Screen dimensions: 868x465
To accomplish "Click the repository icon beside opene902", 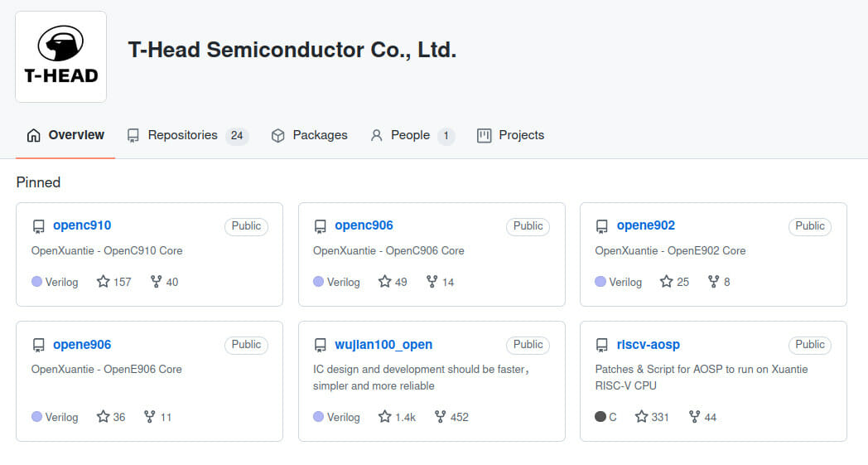I will pos(602,226).
